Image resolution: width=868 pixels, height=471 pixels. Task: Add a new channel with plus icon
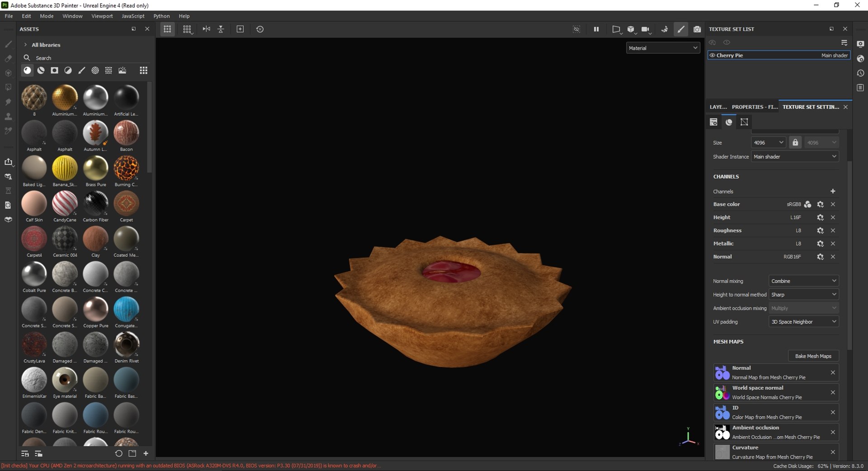click(833, 191)
